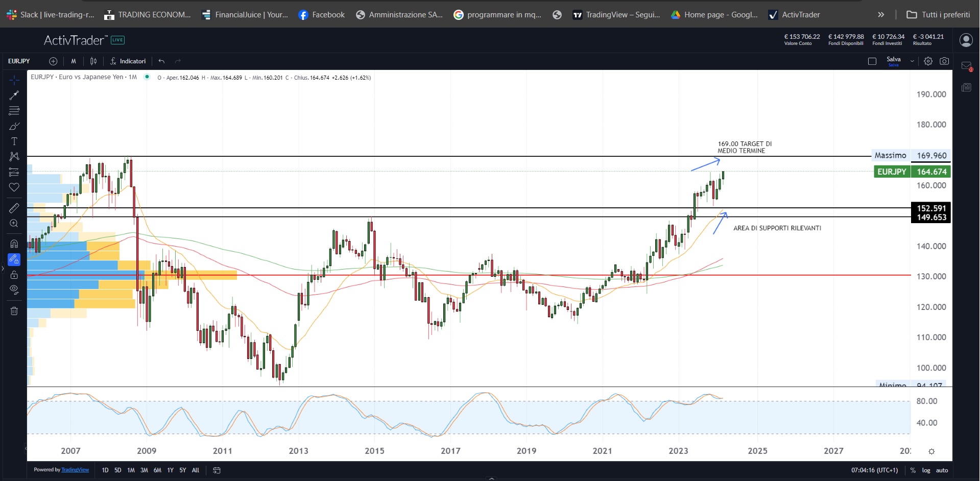Hide all drawings with the eye icon

pos(14,290)
